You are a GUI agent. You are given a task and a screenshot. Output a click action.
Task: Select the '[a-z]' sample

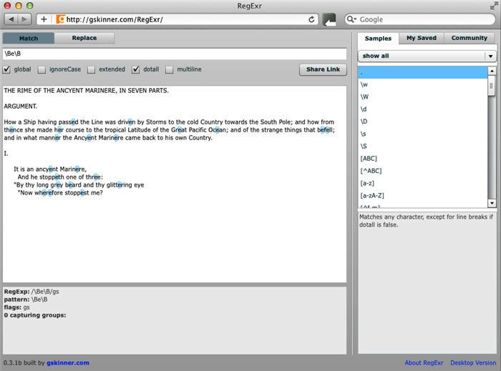[423, 183]
